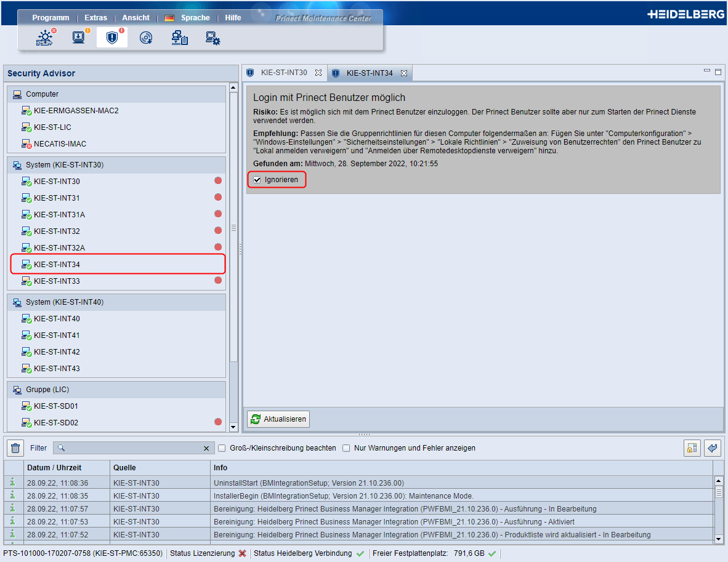The height and width of the screenshot is (562, 728).
Task: Collapse the Computer group header
Action: pyautogui.click(x=116, y=94)
